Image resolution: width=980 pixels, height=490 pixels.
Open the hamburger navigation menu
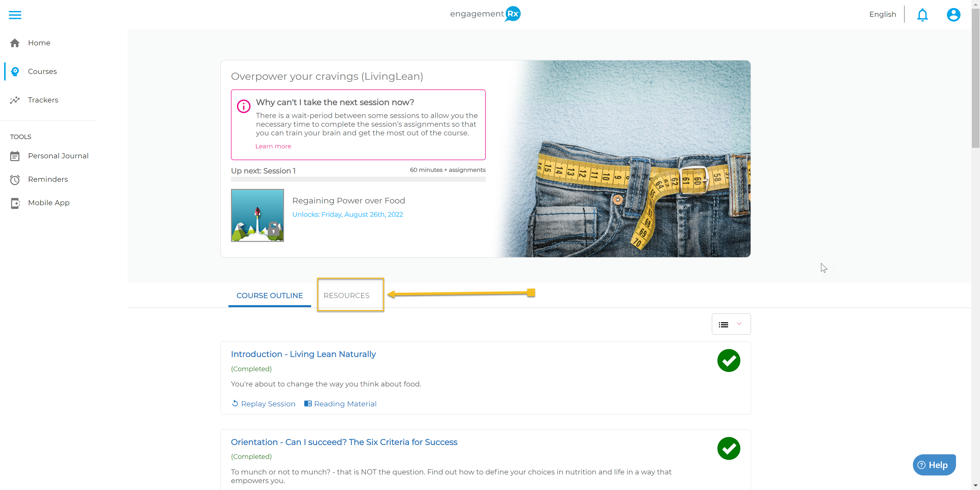(15, 15)
